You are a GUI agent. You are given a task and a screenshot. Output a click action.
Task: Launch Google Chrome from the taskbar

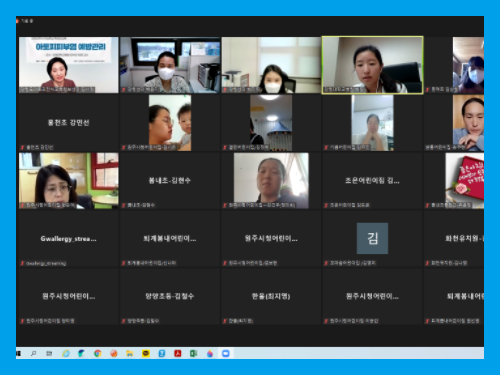click(97, 353)
